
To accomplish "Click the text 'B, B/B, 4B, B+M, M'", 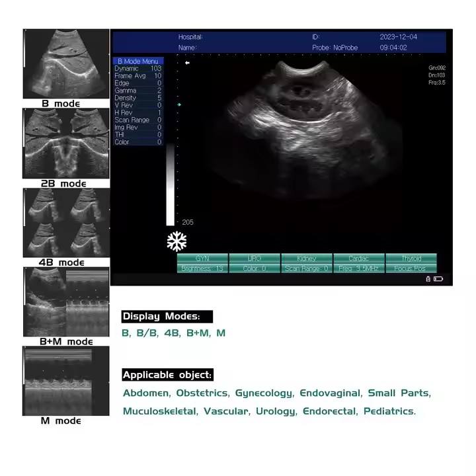I will (174, 333).
